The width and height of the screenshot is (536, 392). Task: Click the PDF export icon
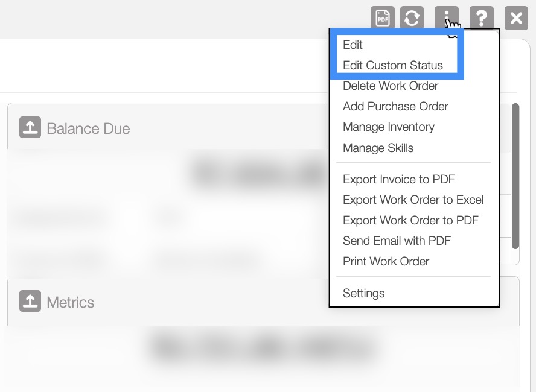383,17
